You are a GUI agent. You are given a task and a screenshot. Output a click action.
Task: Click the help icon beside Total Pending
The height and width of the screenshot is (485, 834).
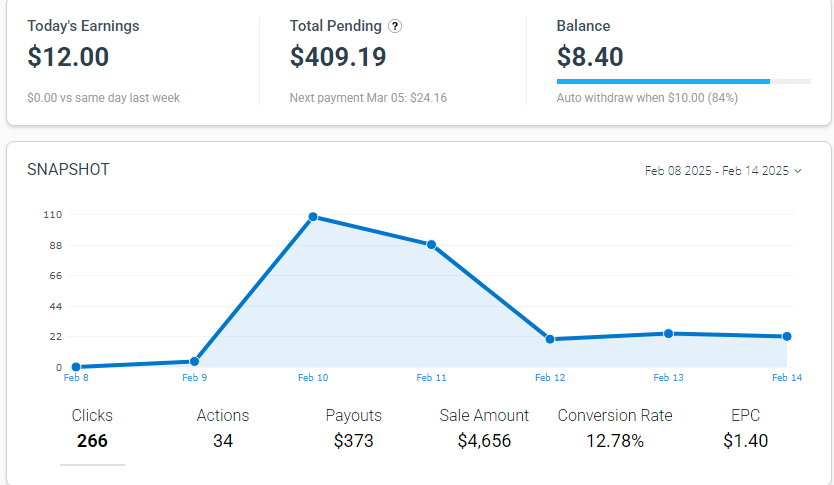[396, 26]
